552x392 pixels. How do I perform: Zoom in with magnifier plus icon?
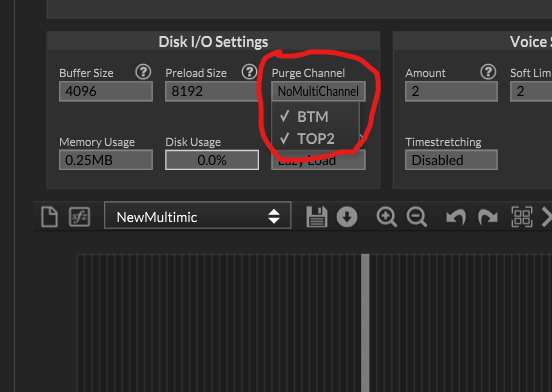tap(387, 217)
